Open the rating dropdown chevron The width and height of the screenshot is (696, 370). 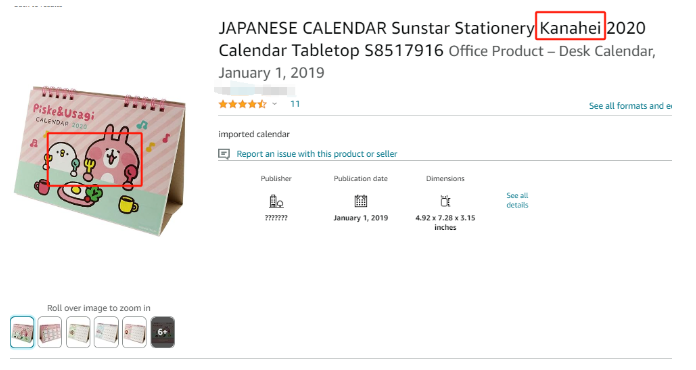275,104
